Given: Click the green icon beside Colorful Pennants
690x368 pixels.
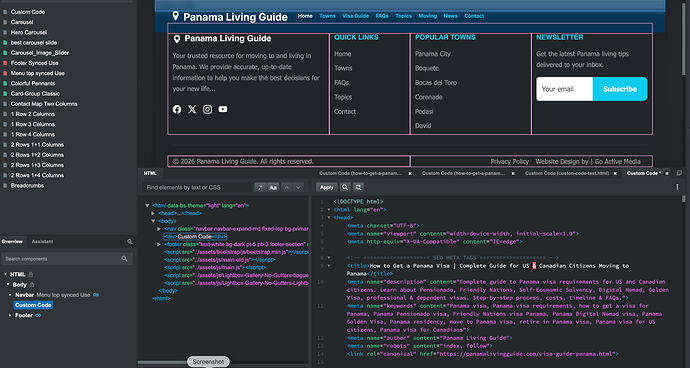Looking at the screenshot, I should click(x=5, y=84).
